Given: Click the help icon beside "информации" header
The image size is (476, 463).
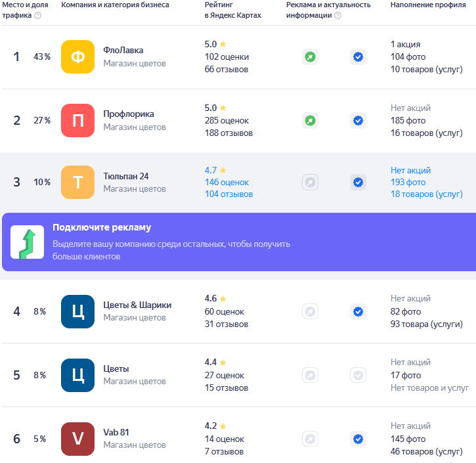Looking at the screenshot, I should pos(337,16).
